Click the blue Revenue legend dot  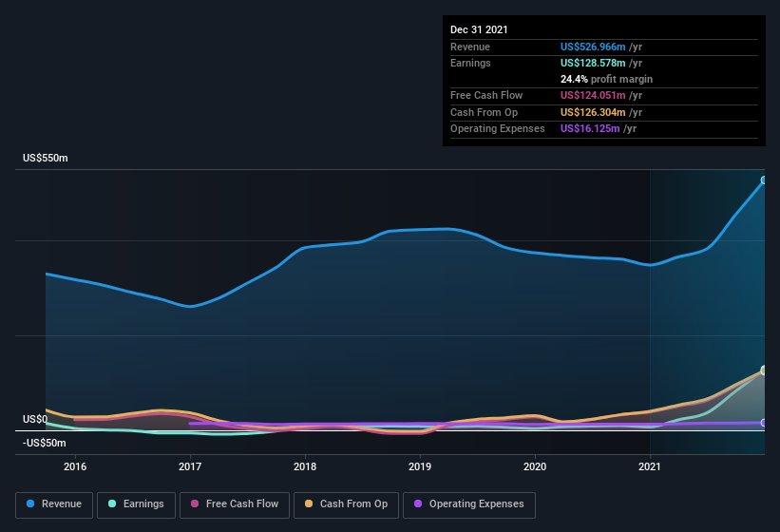click(x=31, y=504)
